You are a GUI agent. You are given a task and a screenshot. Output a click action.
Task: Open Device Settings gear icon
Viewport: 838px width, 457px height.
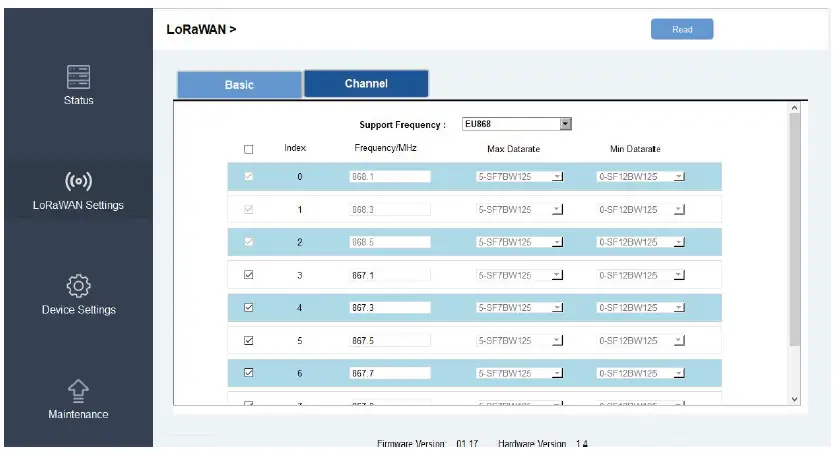click(x=79, y=286)
